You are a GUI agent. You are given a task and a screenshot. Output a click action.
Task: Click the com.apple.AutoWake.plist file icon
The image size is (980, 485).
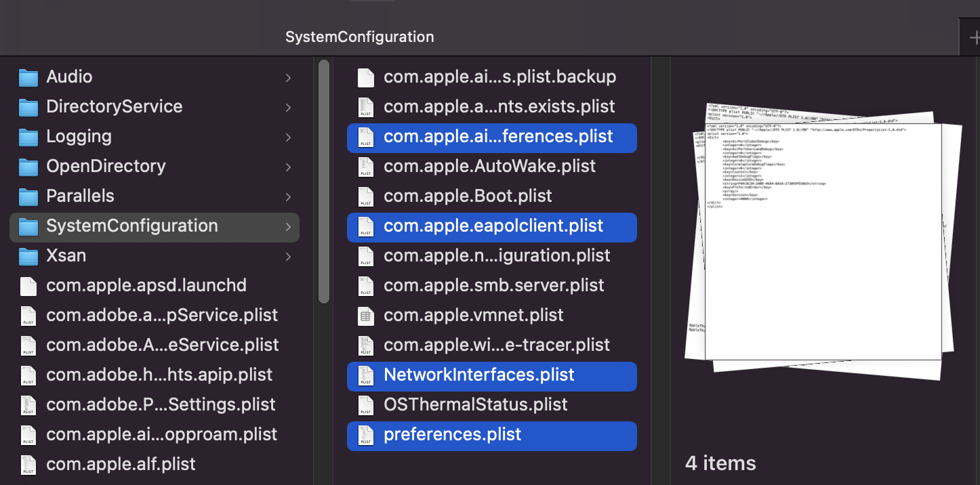click(365, 166)
